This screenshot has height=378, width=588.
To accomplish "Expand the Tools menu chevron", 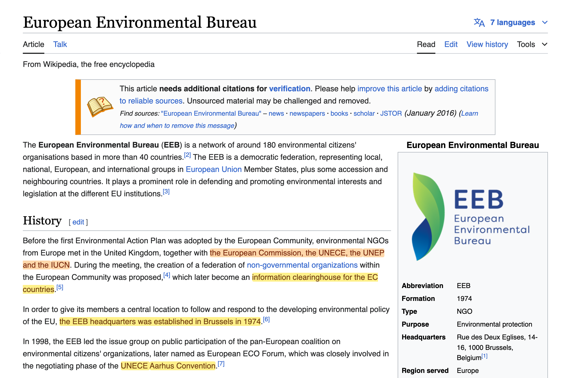I will [x=545, y=45].
